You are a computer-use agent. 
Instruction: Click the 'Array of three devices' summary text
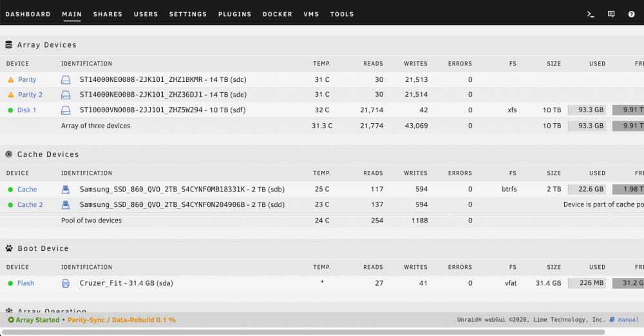click(x=96, y=126)
